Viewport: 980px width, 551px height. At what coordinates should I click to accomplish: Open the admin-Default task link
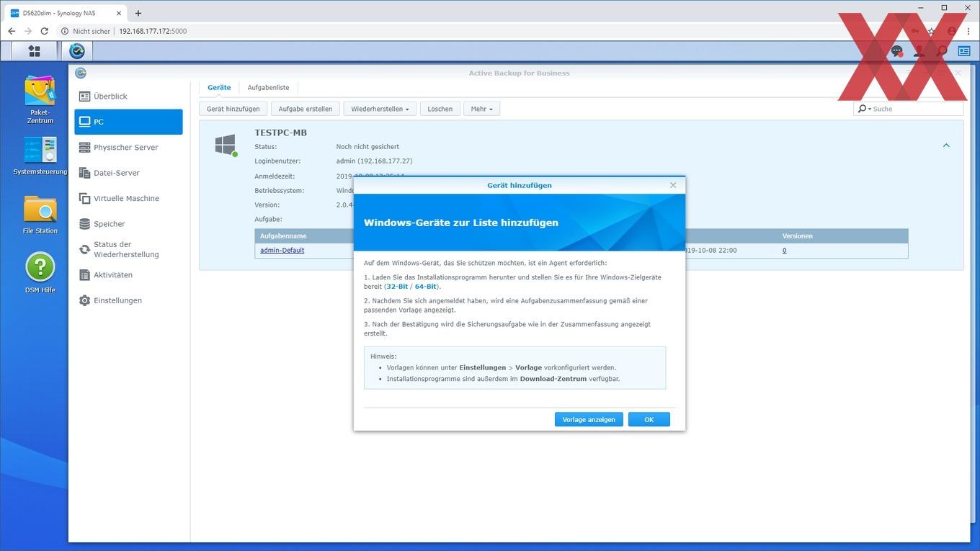(x=282, y=251)
